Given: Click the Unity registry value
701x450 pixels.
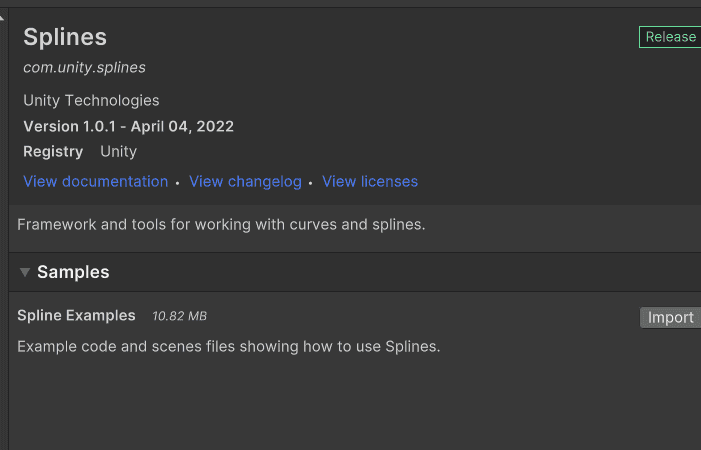Looking at the screenshot, I should (x=118, y=151).
